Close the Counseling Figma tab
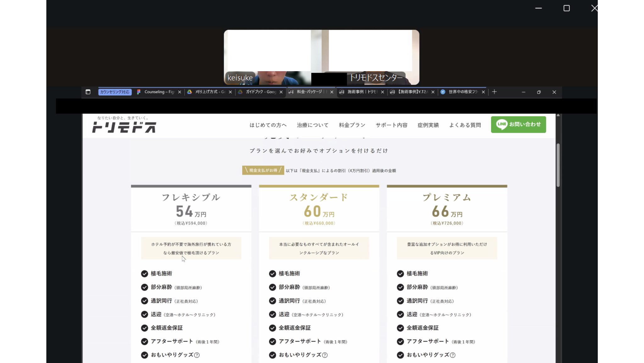 coord(180,92)
